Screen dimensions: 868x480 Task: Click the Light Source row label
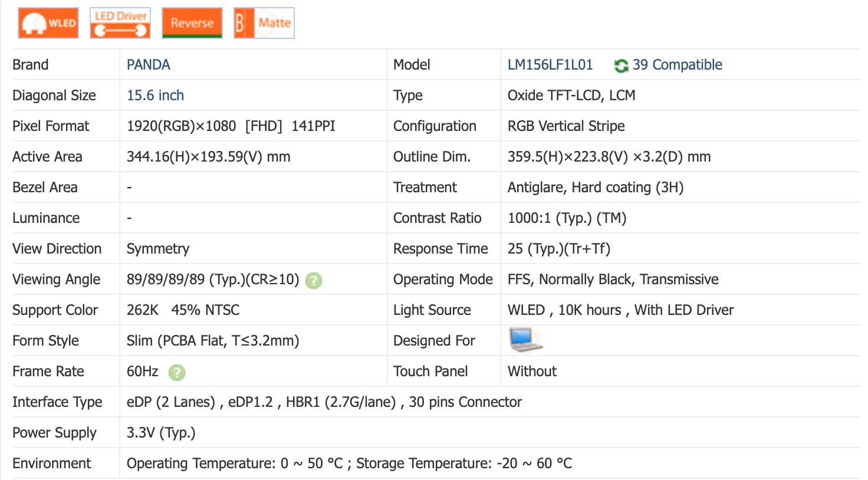432,310
